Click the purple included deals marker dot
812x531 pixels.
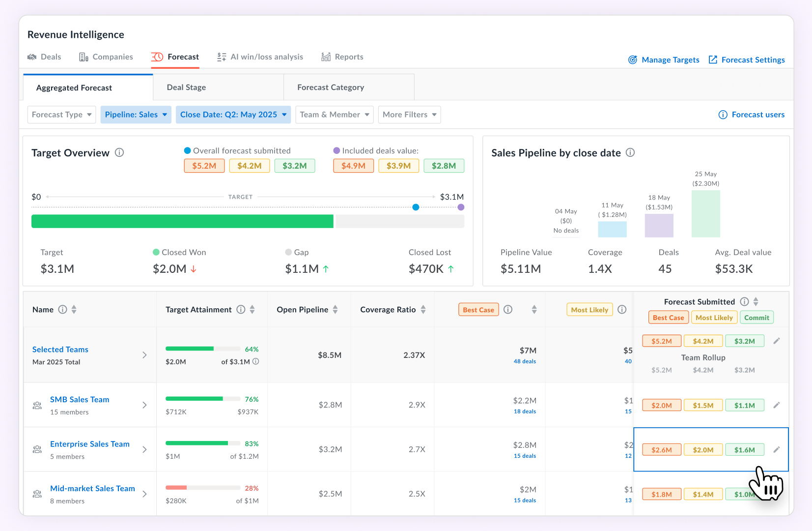(461, 207)
